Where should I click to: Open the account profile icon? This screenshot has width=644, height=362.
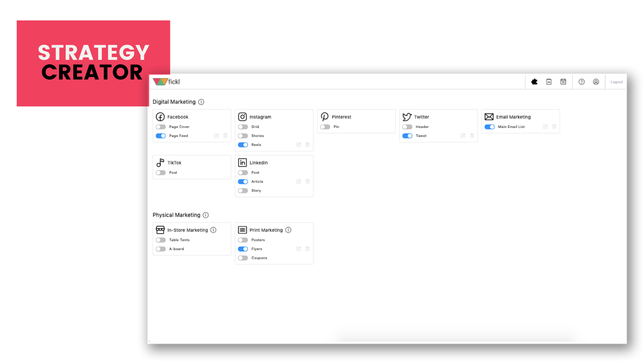596,81
